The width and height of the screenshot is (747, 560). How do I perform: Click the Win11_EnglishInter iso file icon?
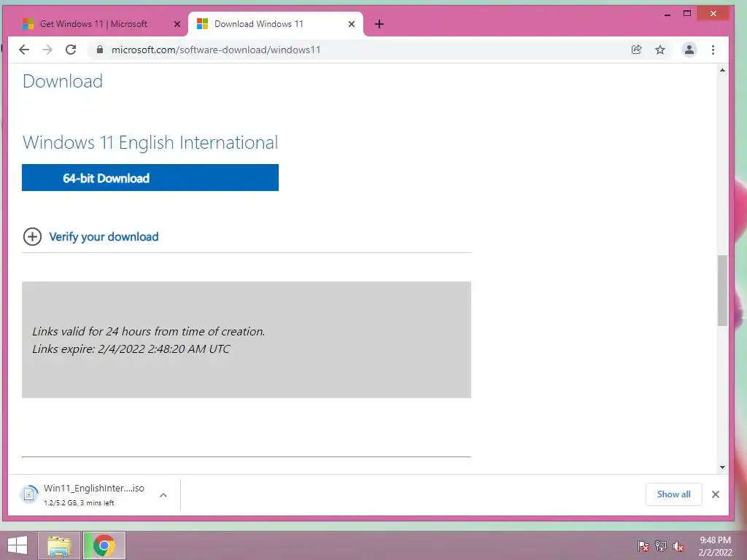click(x=28, y=494)
